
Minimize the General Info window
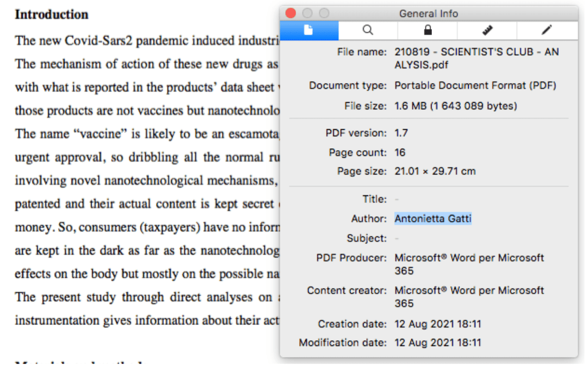pyautogui.click(x=308, y=13)
